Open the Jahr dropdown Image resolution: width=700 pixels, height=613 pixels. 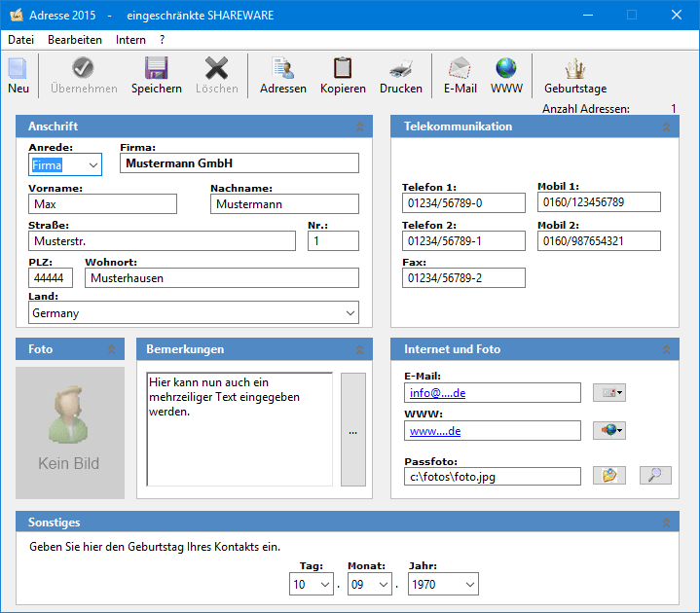pyautogui.click(x=469, y=584)
